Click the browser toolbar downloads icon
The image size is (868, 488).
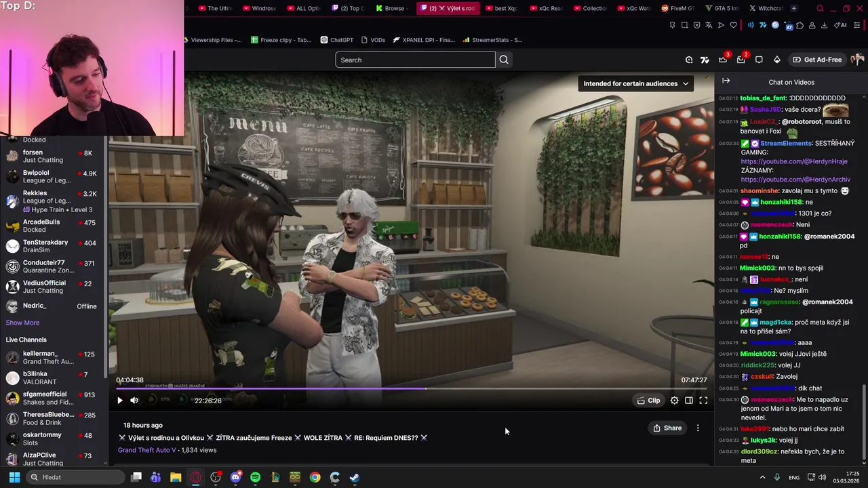click(x=824, y=25)
